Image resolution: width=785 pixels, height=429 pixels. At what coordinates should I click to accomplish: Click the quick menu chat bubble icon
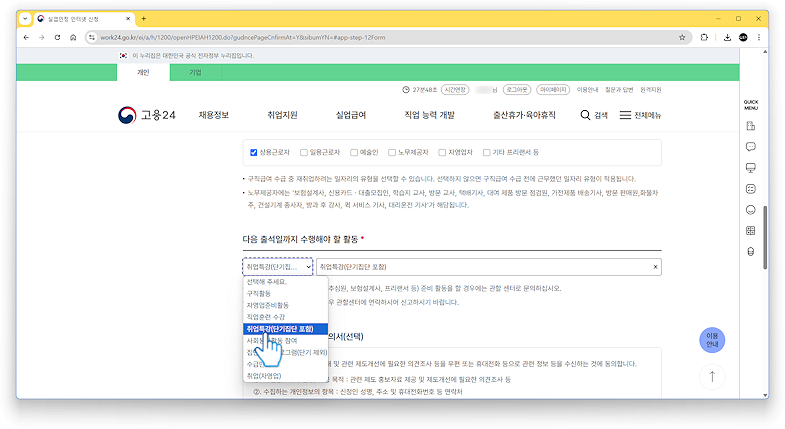pyautogui.click(x=750, y=147)
